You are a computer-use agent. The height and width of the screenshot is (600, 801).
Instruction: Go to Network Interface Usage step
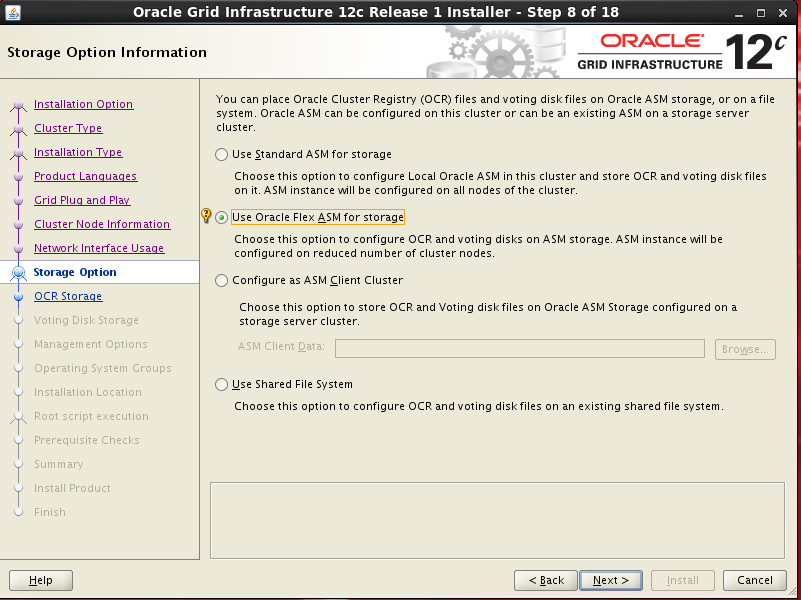click(x=99, y=248)
